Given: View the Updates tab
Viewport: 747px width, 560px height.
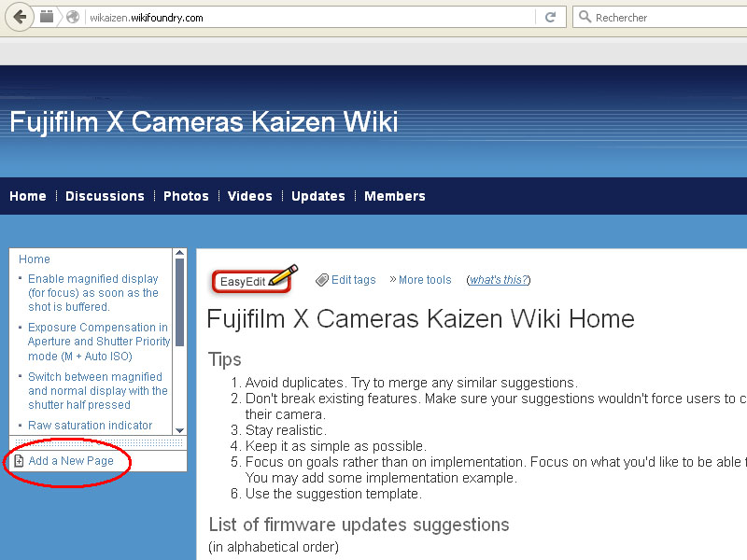Looking at the screenshot, I should (x=318, y=196).
